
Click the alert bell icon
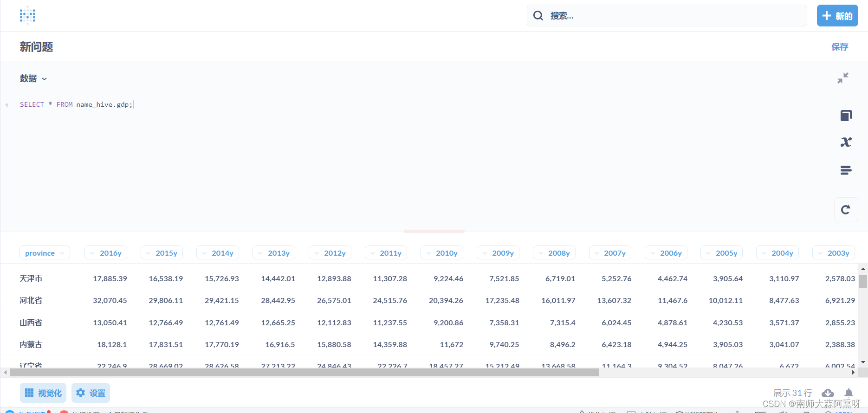[849, 393]
